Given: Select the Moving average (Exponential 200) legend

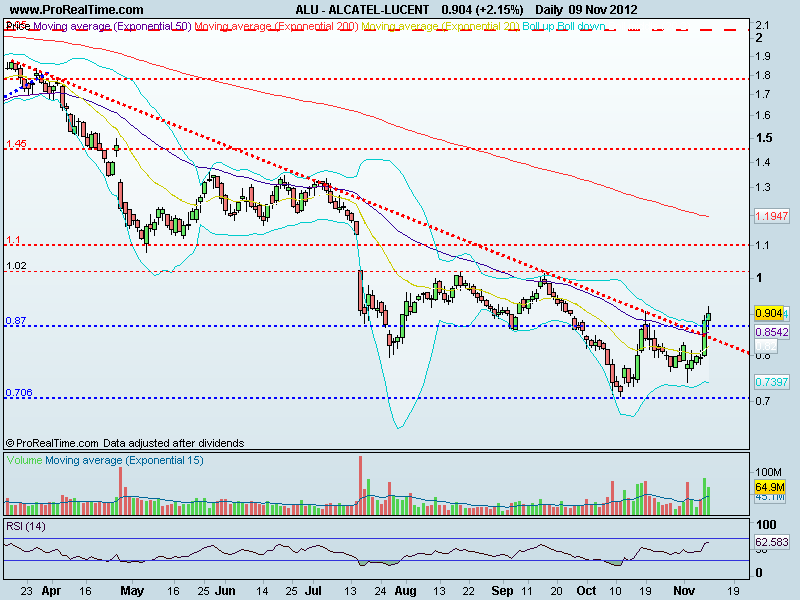Looking at the screenshot, I should (276, 26).
